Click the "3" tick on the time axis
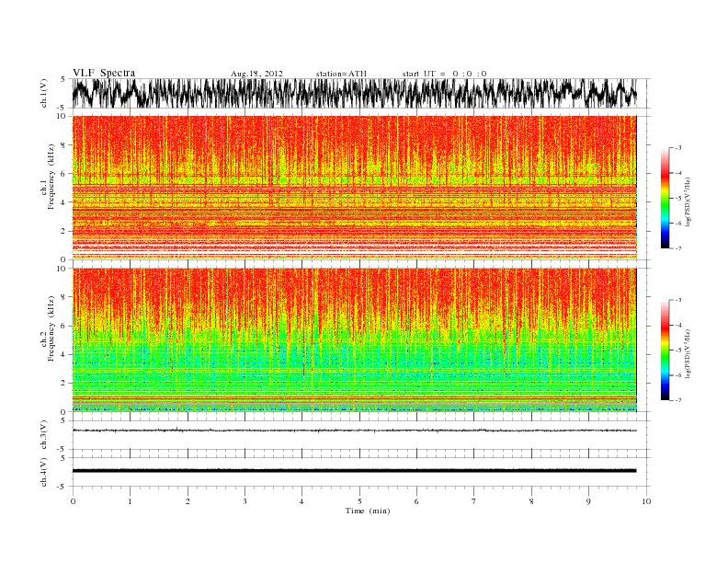This screenshot has width=728, height=563. (245, 501)
